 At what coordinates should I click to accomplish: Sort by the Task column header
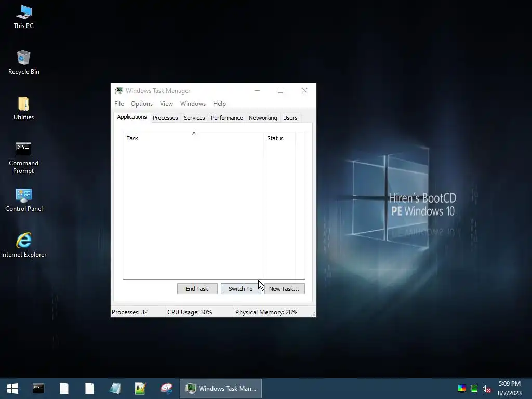(193, 138)
